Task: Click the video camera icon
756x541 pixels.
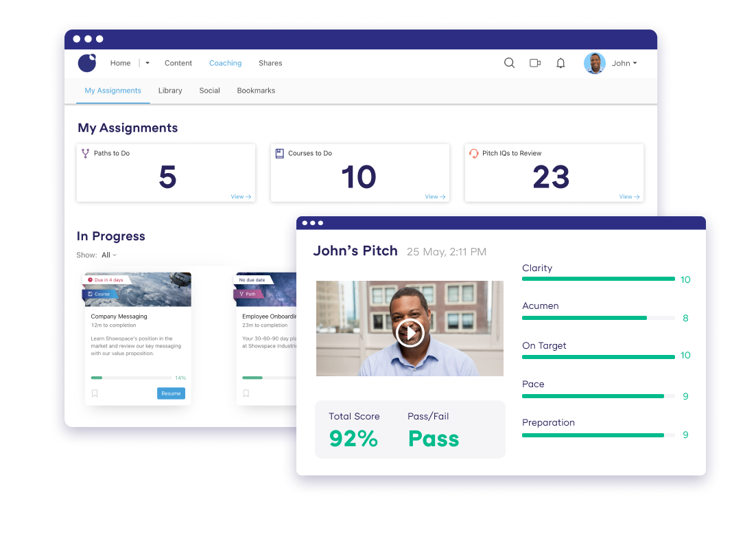Action: click(x=535, y=62)
